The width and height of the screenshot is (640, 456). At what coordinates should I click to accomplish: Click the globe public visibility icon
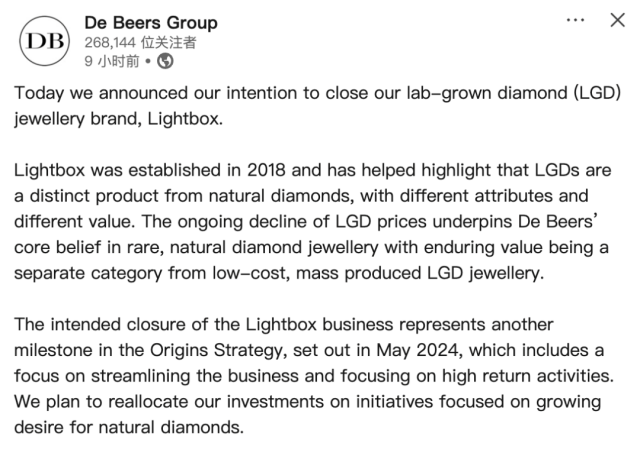[x=165, y=61]
